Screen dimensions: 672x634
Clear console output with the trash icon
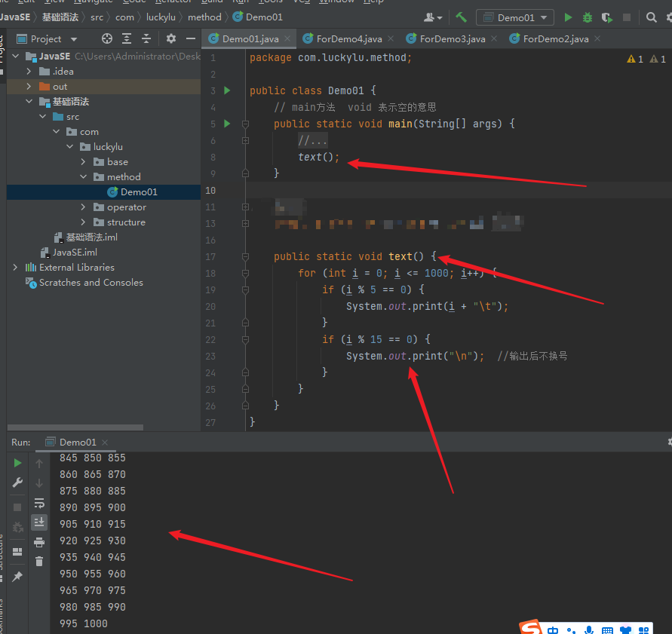pos(39,561)
